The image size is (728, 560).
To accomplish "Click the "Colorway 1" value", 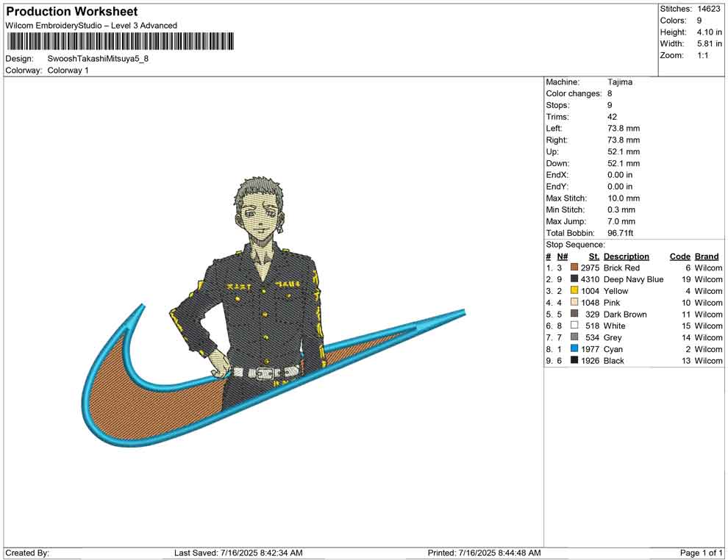I will click(x=68, y=70).
